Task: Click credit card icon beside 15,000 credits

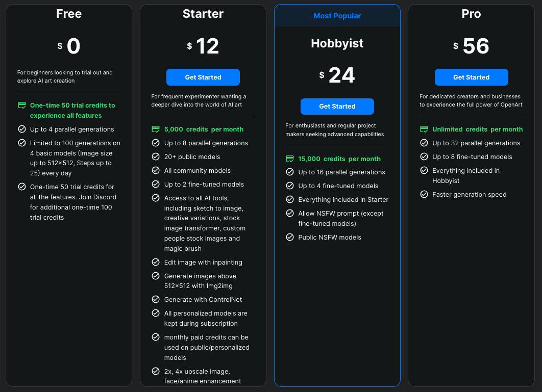Action: coord(290,159)
